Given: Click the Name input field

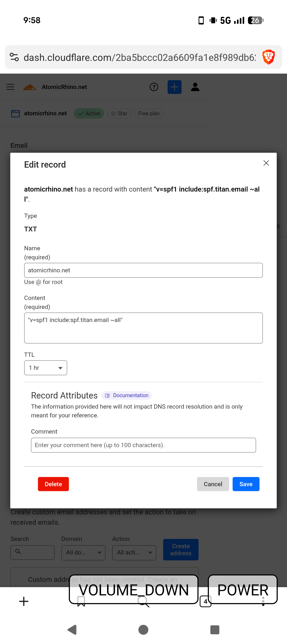Looking at the screenshot, I should point(143,270).
